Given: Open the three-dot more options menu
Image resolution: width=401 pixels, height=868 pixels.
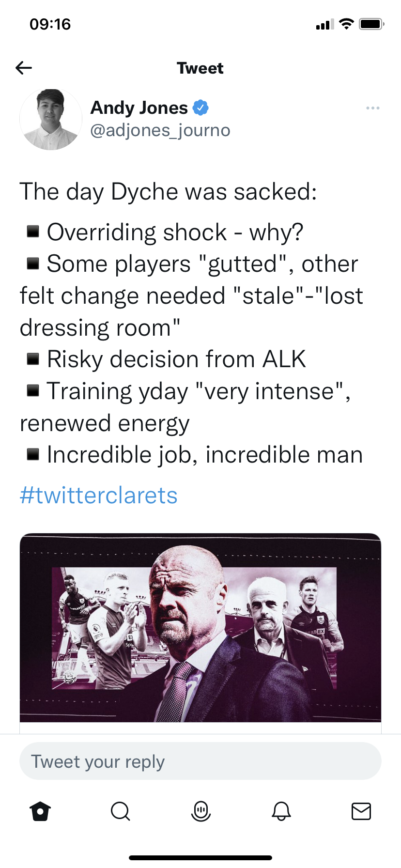Looking at the screenshot, I should tap(372, 108).
